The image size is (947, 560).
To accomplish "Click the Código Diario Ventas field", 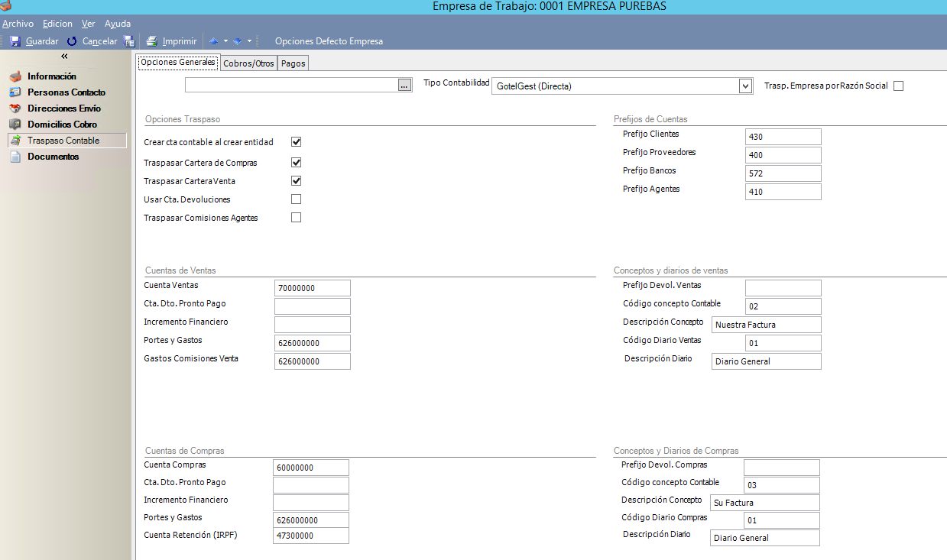I will click(783, 343).
